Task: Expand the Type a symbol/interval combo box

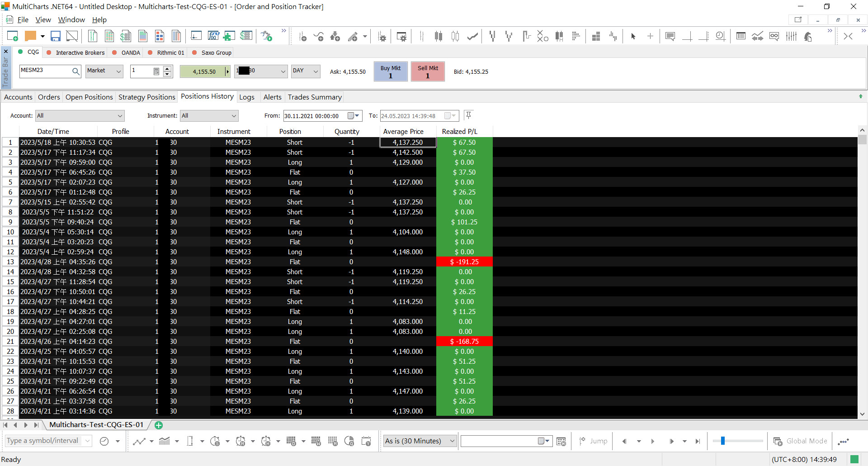Action: click(88, 441)
